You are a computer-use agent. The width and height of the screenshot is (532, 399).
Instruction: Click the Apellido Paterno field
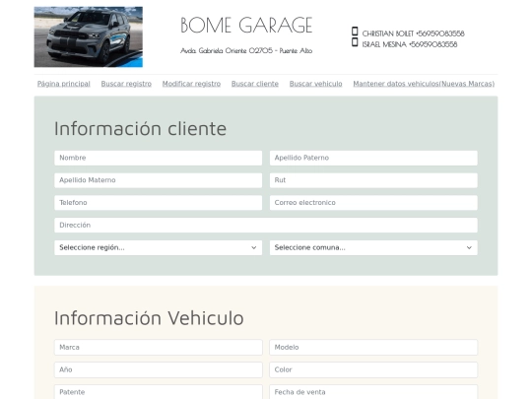click(373, 158)
